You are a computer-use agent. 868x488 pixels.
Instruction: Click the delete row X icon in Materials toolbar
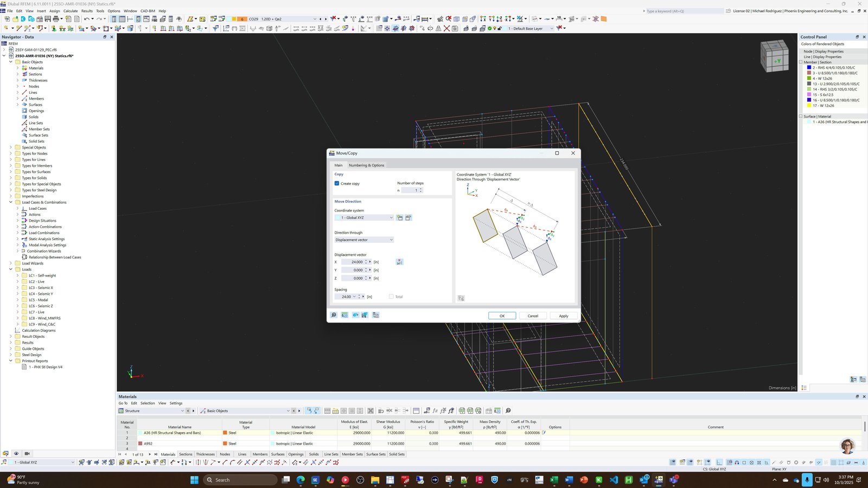click(371, 410)
